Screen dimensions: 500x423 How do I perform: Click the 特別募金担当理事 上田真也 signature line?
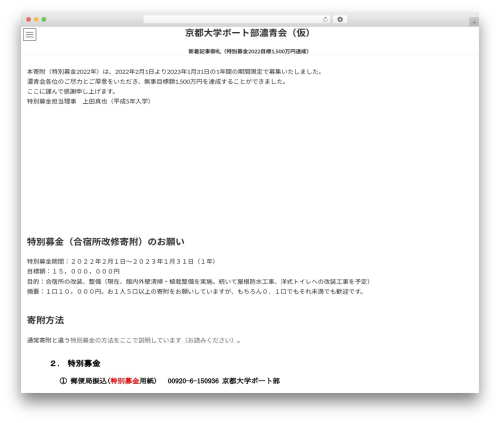tap(89, 101)
